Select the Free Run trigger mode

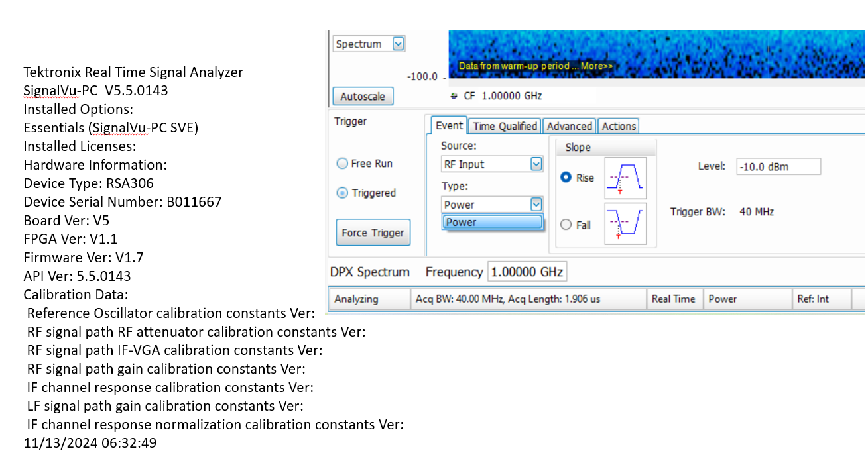click(343, 164)
